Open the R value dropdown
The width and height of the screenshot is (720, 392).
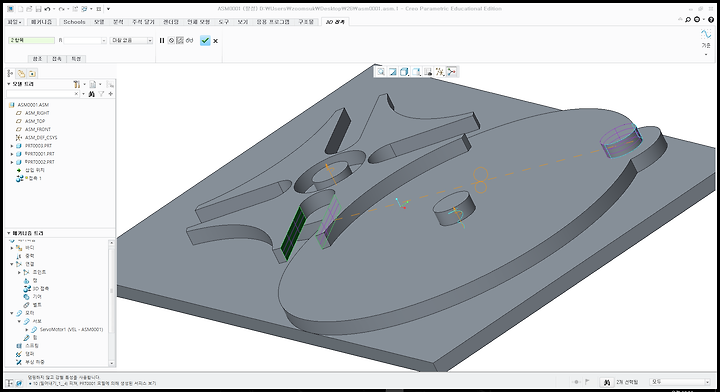[104, 41]
